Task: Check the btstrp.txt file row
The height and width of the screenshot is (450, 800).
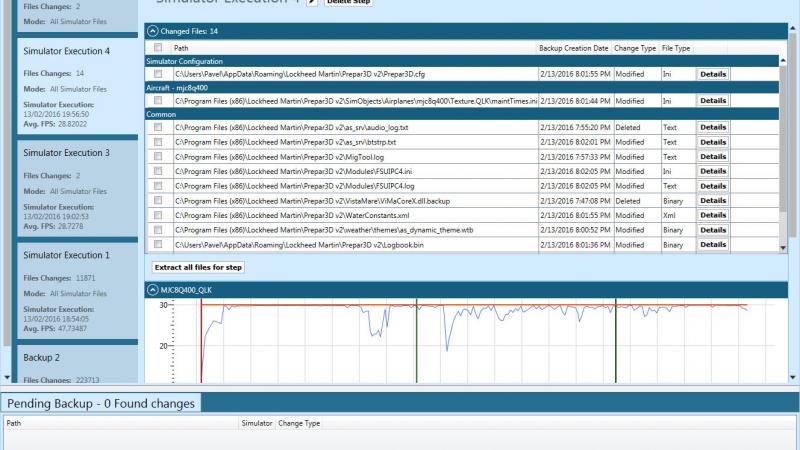Action: pos(158,142)
